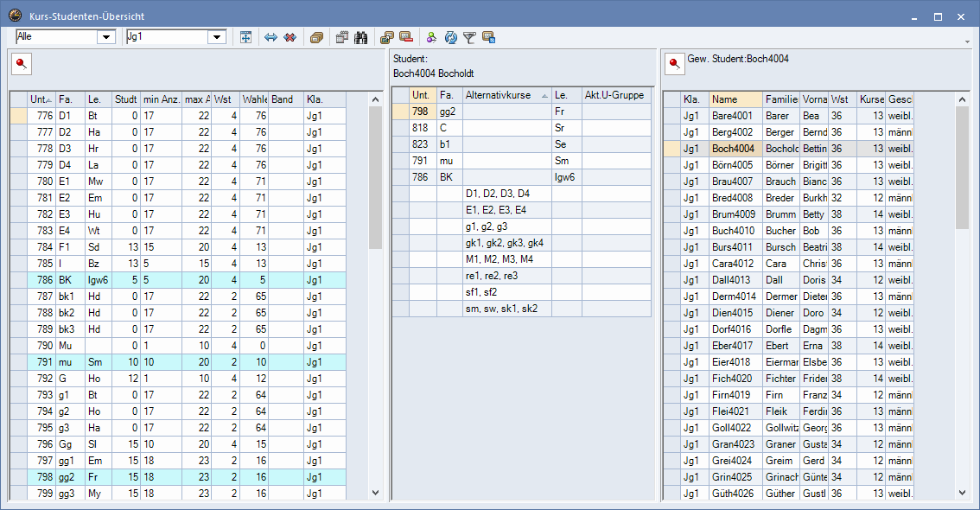This screenshot has height=510, width=980.
Task: Click the funnel filter icon in toolbar
Action: point(469,37)
